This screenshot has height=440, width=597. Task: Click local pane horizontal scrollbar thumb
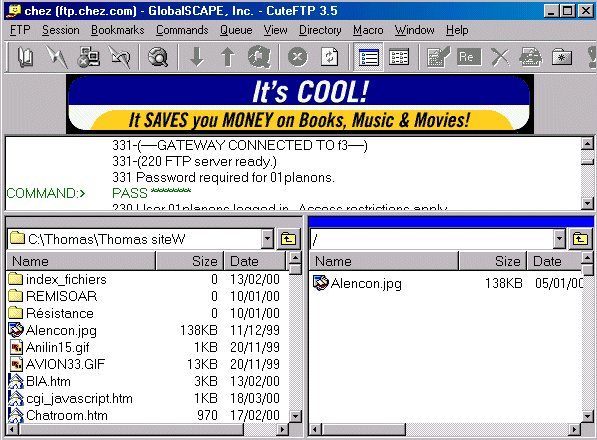pos(131,430)
